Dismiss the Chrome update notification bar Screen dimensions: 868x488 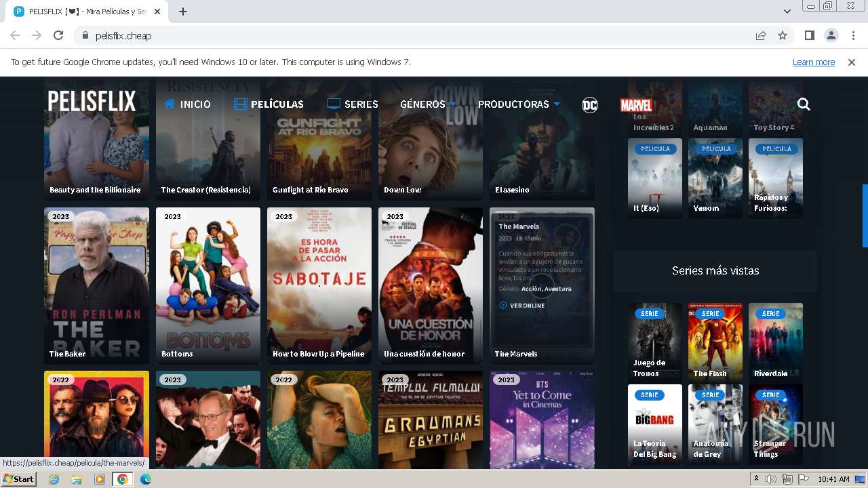click(852, 62)
